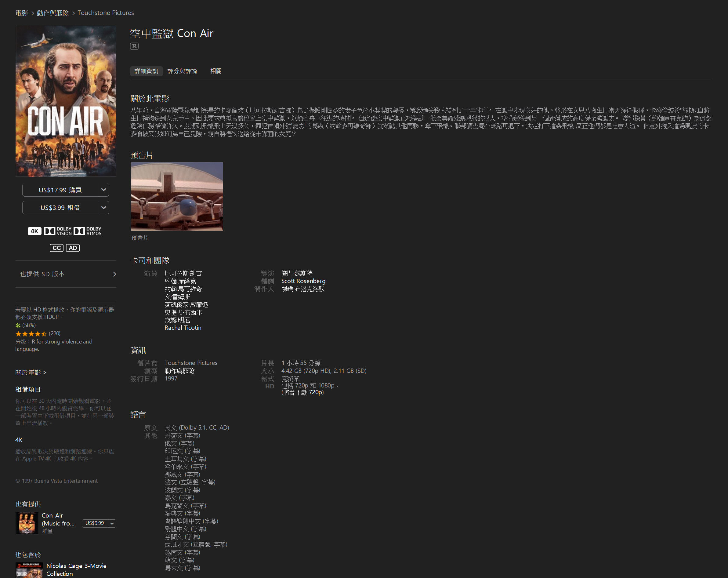
Task: Play the trailer thumbnail
Action: [177, 197]
